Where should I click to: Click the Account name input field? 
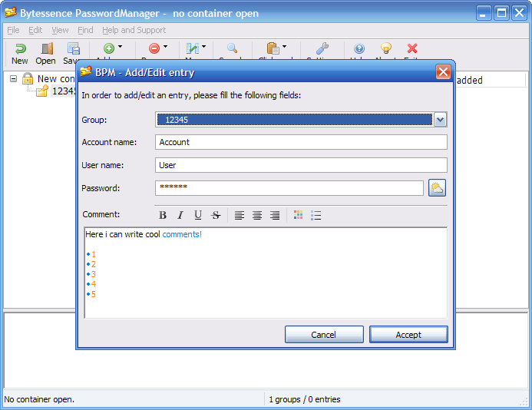pyautogui.click(x=301, y=142)
